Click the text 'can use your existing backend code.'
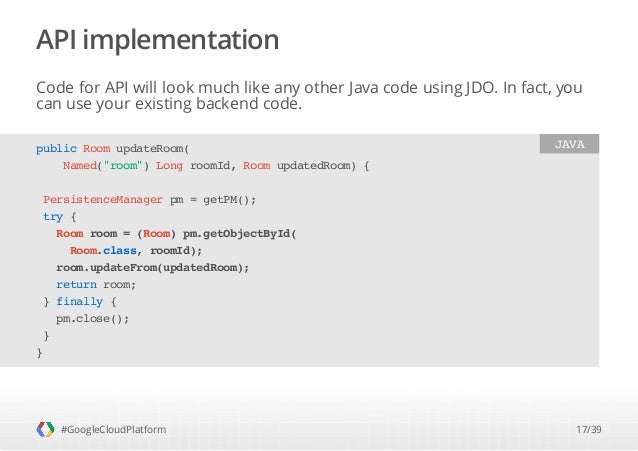638x451 pixels. pyautogui.click(x=169, y=104)
